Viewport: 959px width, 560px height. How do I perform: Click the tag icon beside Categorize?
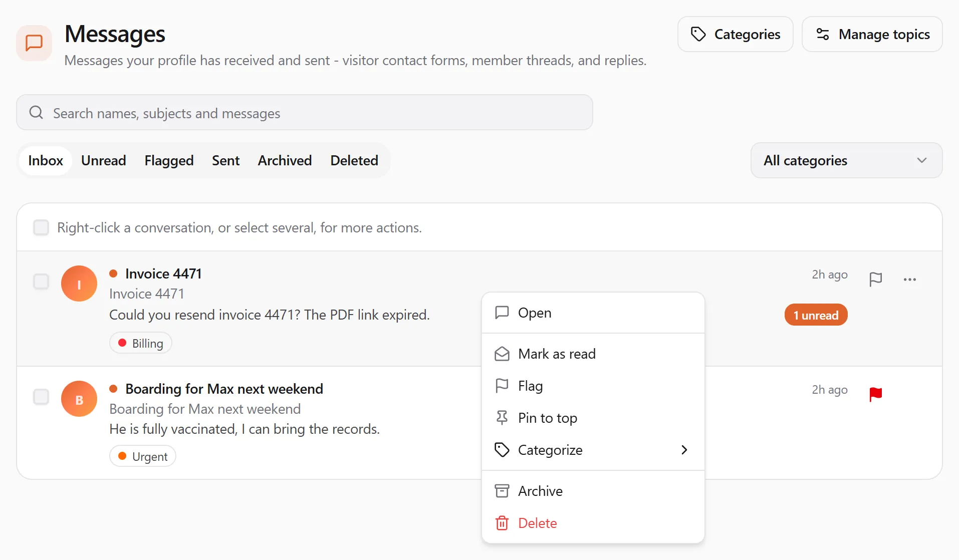(x=502, y=450)
